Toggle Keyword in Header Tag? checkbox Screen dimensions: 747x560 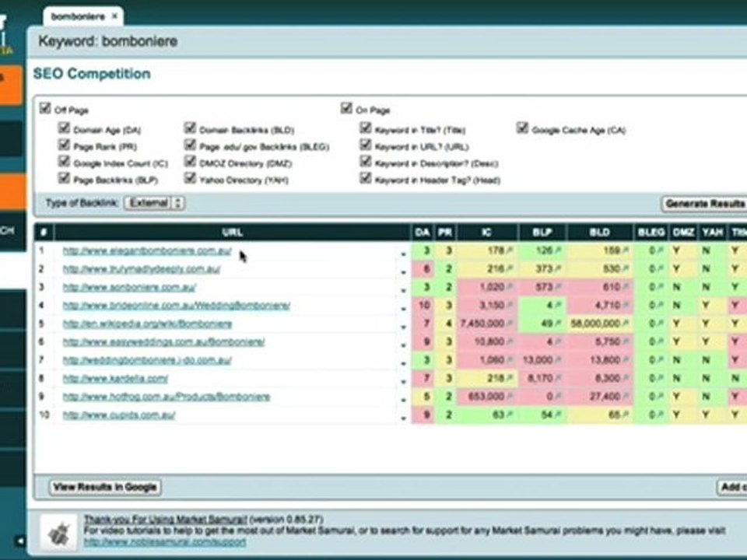click(366, 178)
